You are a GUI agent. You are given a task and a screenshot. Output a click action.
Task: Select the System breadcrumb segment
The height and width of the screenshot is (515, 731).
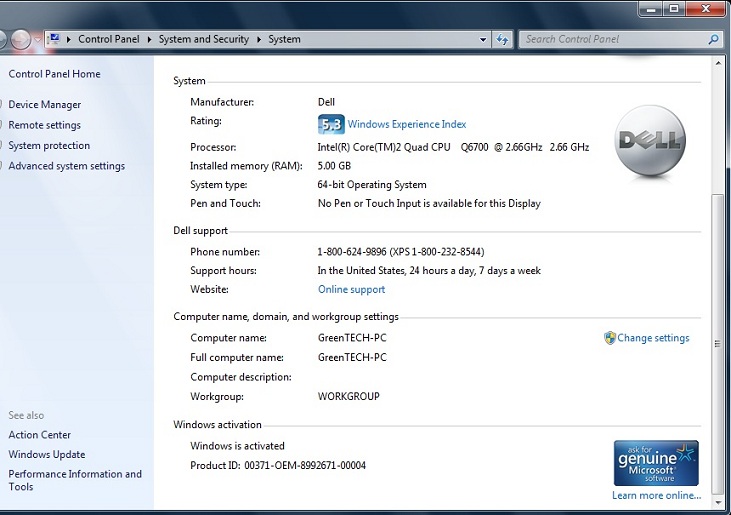coord(284,39)
